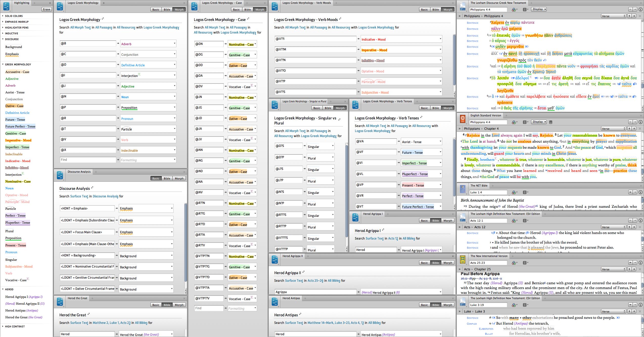Select Basic mode in Verb Moods panel
Viewport: 644px width, 337px height.
[x=424, y=10]
